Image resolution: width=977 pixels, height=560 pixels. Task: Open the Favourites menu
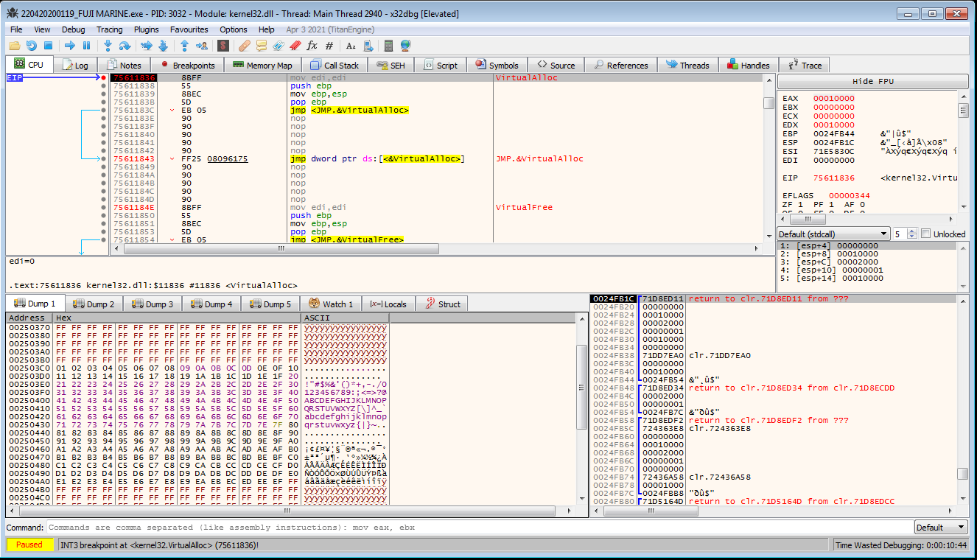pyautogui.click(x=189, y=29)
